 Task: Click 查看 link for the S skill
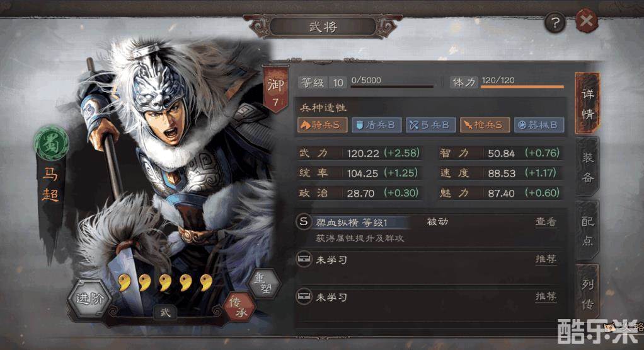pos(546,222)
